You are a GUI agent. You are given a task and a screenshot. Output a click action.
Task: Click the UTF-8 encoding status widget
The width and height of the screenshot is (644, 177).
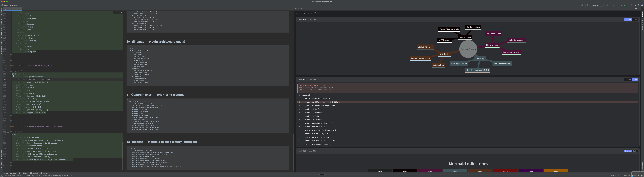click(620, 176)
